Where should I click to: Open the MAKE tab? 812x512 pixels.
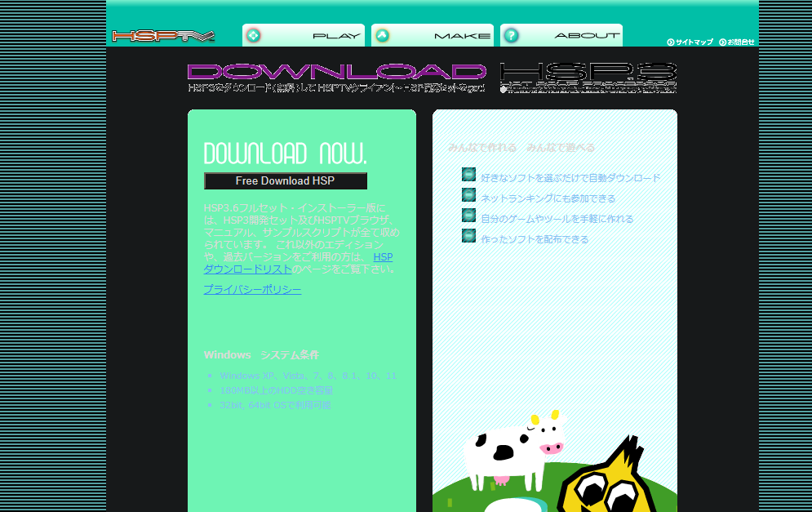[433, 35]
